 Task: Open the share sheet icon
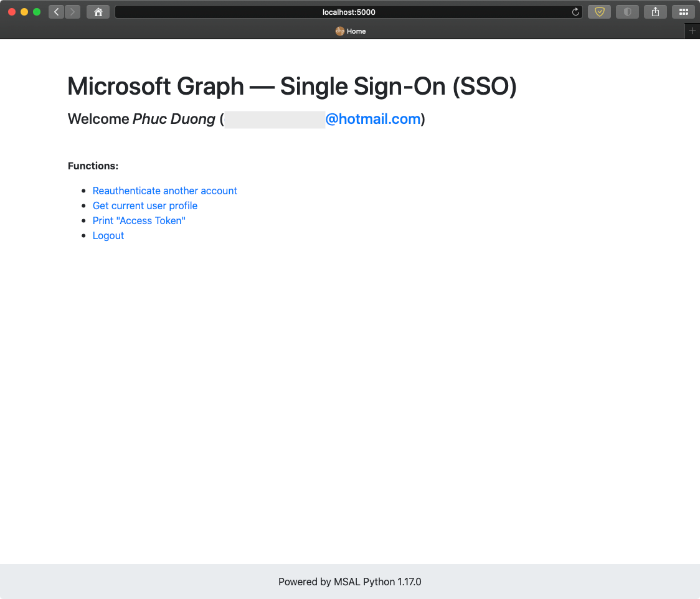(x=655, y=12)
